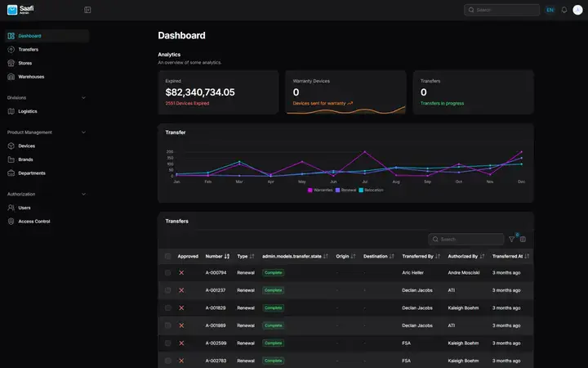Sort by Transferred At column arrows

pos(527,256)
